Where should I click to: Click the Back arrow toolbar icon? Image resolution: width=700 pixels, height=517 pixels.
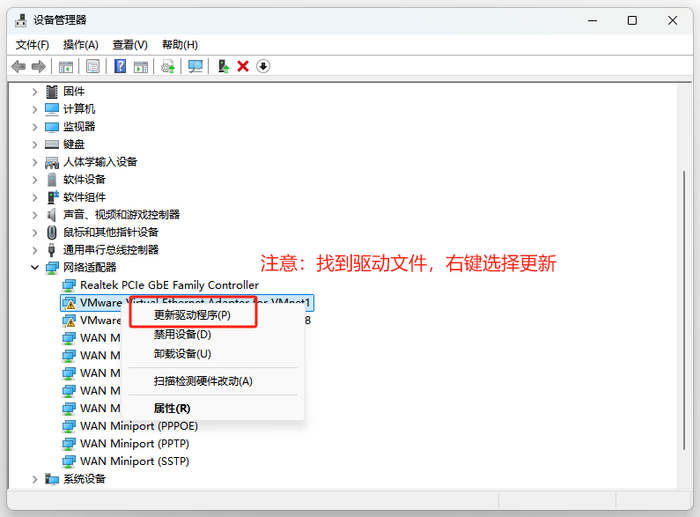19,67
